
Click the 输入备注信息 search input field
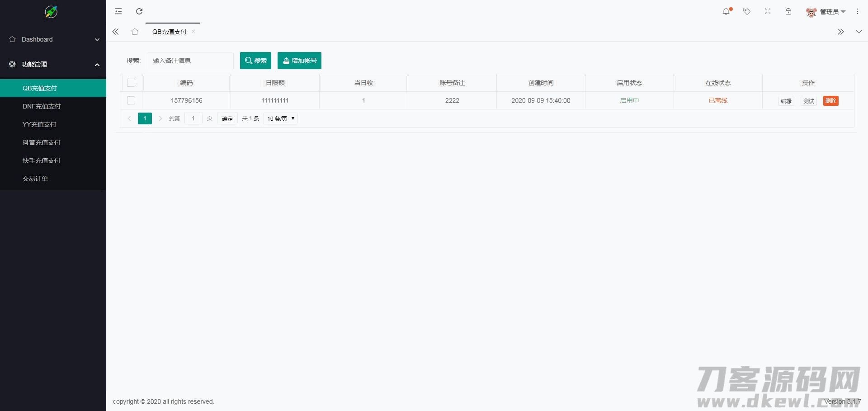click(190, 61)
